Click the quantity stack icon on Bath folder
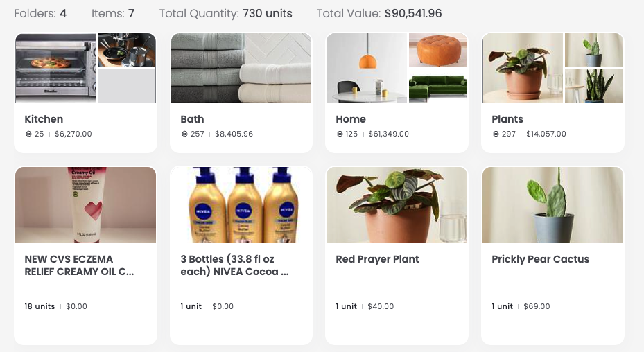644x352 pixels. click(x=183, y=134)
